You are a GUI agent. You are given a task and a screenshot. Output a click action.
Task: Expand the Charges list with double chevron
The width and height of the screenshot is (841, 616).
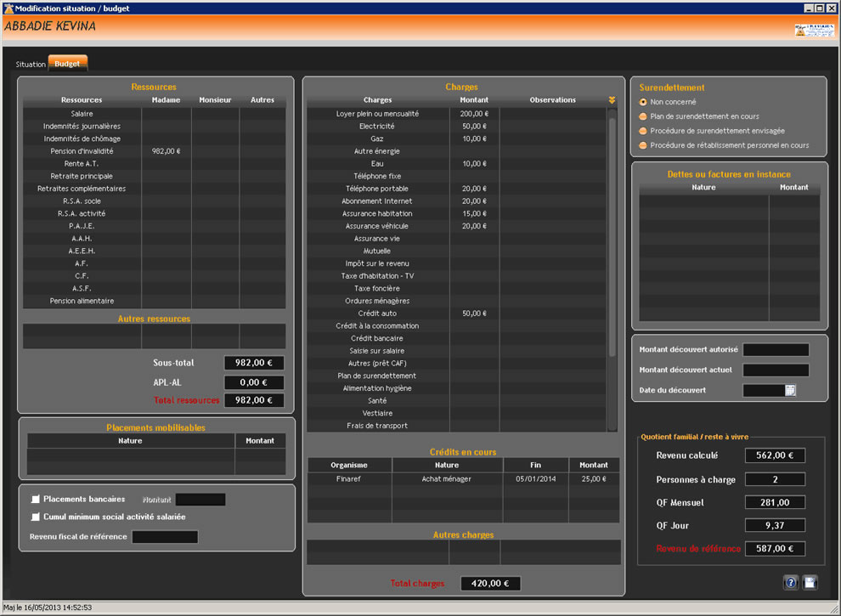point(612,100)
